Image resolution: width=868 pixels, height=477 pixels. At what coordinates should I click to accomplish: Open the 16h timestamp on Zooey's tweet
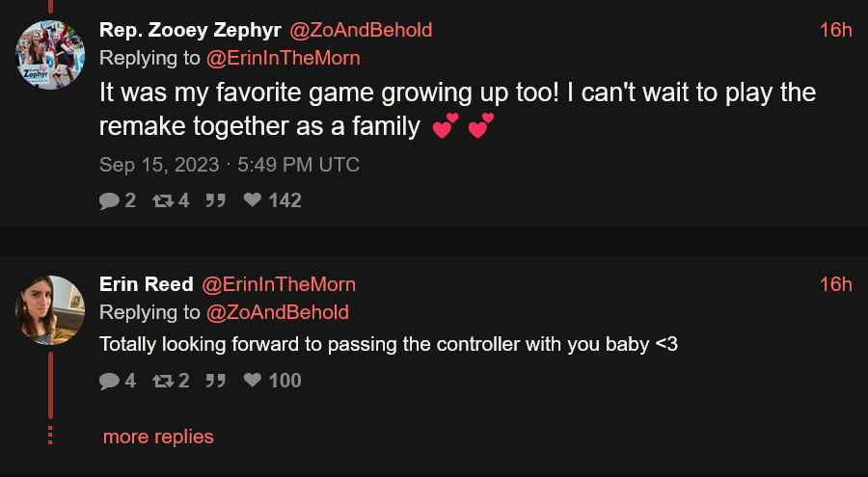pos(835,30)
